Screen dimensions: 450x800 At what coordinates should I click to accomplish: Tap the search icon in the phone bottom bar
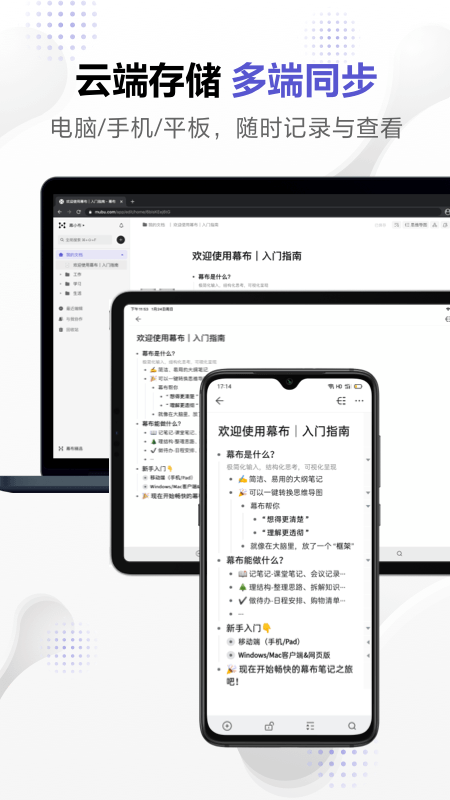352,726
